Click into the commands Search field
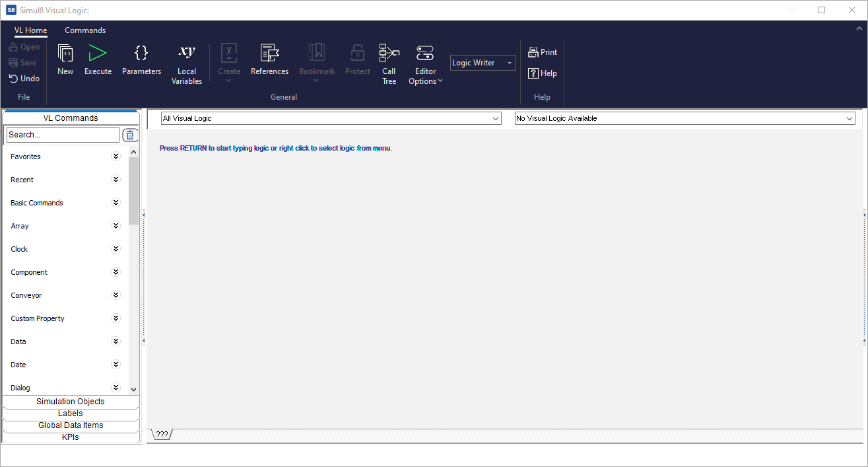868x467 pixels. 63,135
